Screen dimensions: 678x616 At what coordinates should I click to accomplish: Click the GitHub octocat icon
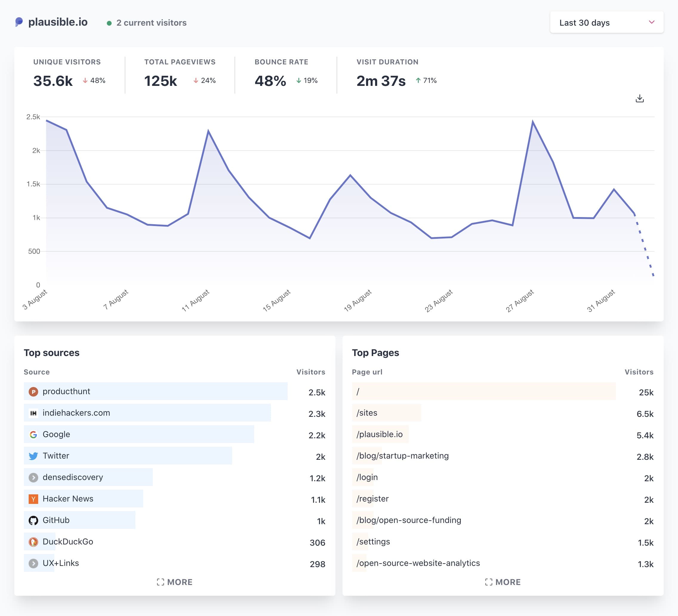point(33,521)
